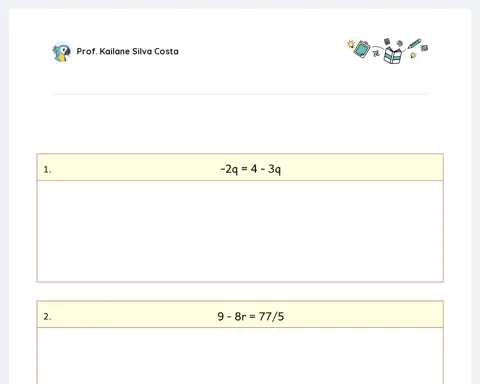Select the Prof. Kailane Silva Costa name text

click(x=127, y=51)
